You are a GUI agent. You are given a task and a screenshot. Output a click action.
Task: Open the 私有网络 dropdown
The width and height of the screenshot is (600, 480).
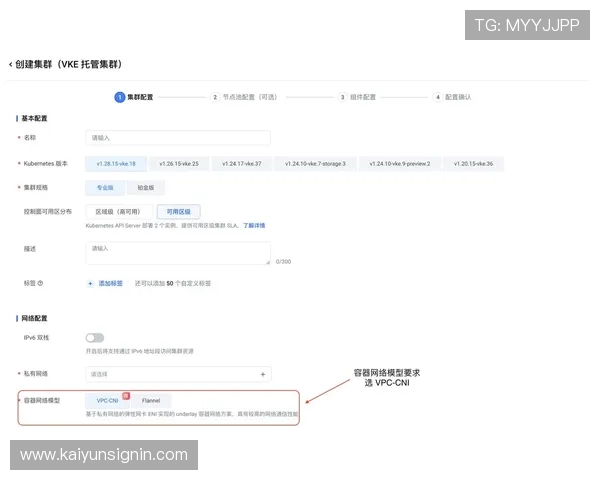pos(178,374)
